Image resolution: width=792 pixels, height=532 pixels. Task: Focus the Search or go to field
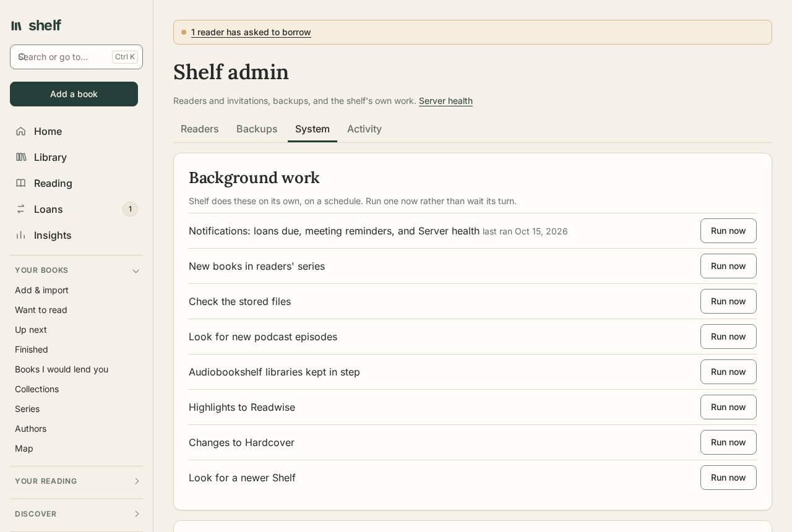tap(76, 57)
